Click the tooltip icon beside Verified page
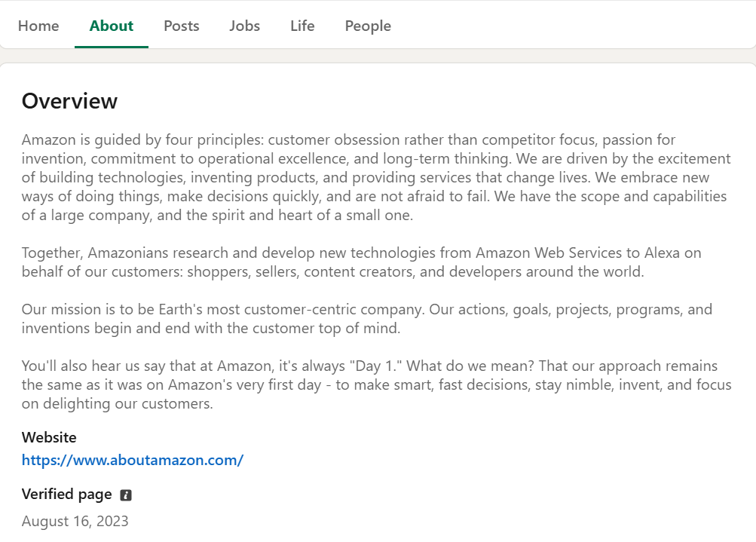This screenshot has height=542, width=756. pyautogui.click(x=126, y=495)
